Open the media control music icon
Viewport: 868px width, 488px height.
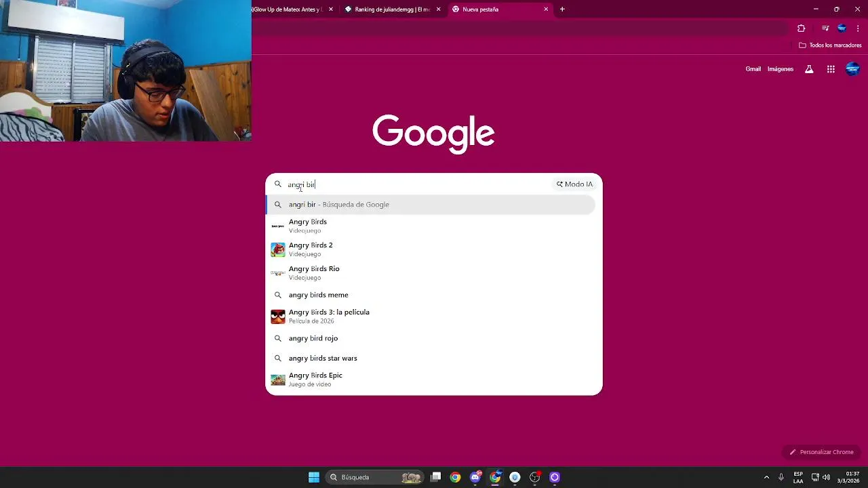(x=825, y=28)
